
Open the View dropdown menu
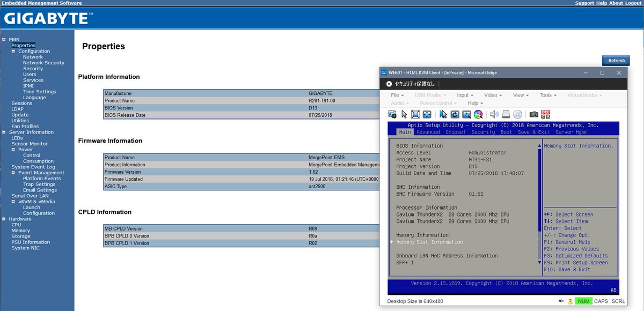(x=521, y=95)
